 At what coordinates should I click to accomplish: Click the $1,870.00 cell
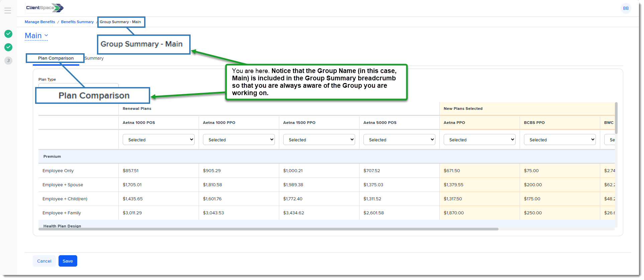[x=479, y=213]
